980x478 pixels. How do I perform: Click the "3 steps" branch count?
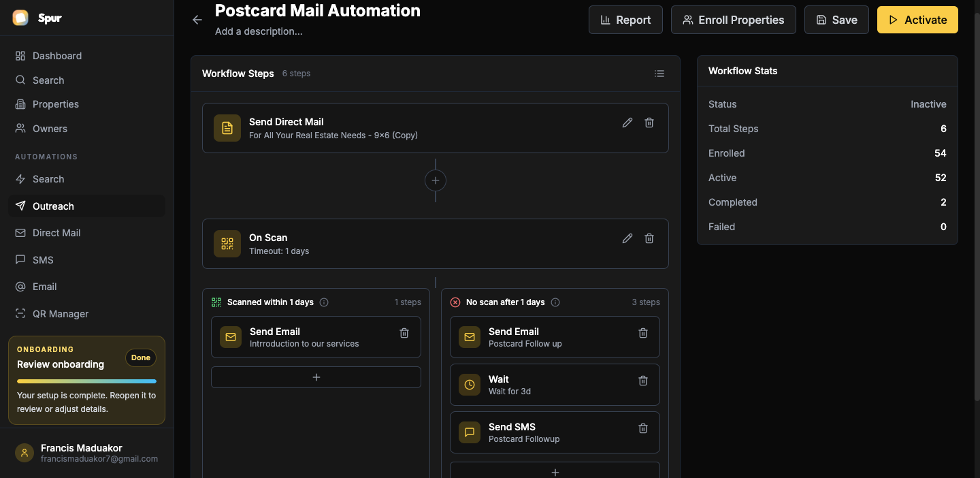[646, 302]
